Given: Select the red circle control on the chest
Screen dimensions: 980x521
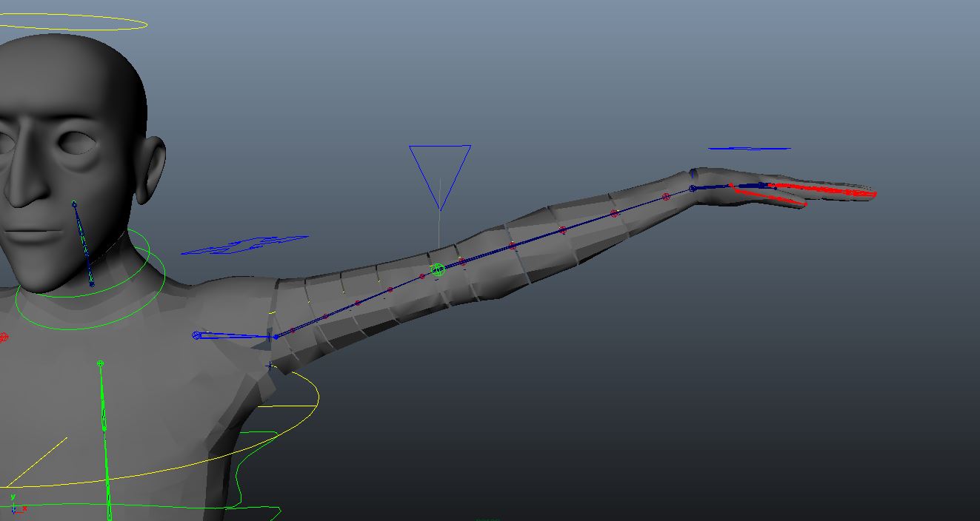Looking at the screenshot, I should coord(4,337).
